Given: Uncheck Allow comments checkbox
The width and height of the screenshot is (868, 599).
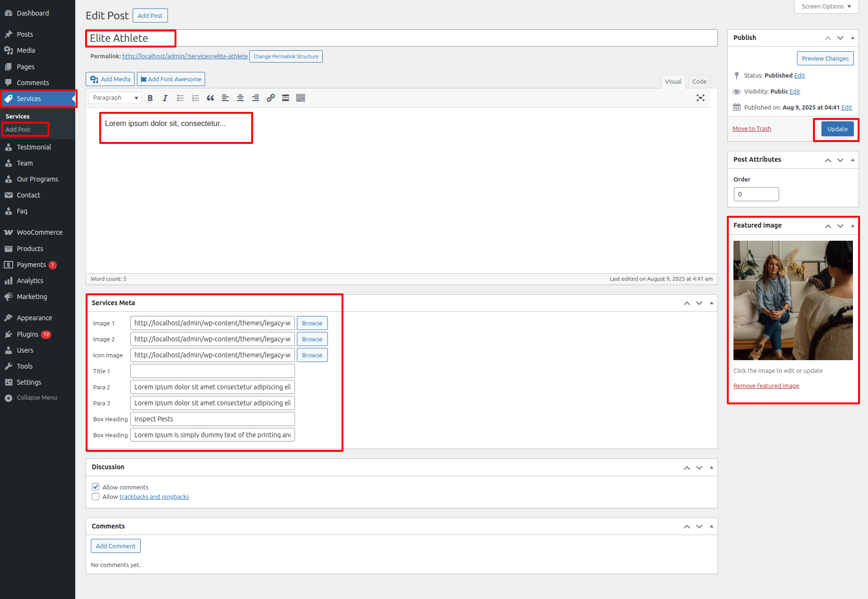Looking at the screenshot, I should click(x=96, y=487).
